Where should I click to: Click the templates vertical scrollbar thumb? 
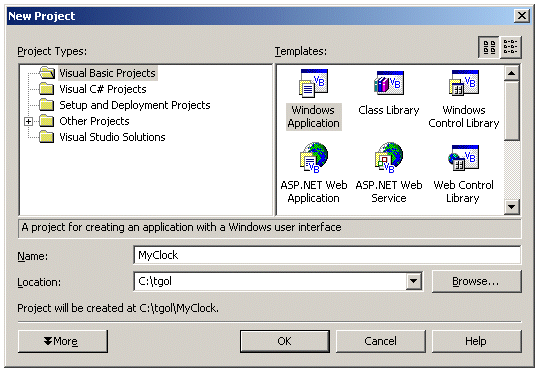point(512,111)
